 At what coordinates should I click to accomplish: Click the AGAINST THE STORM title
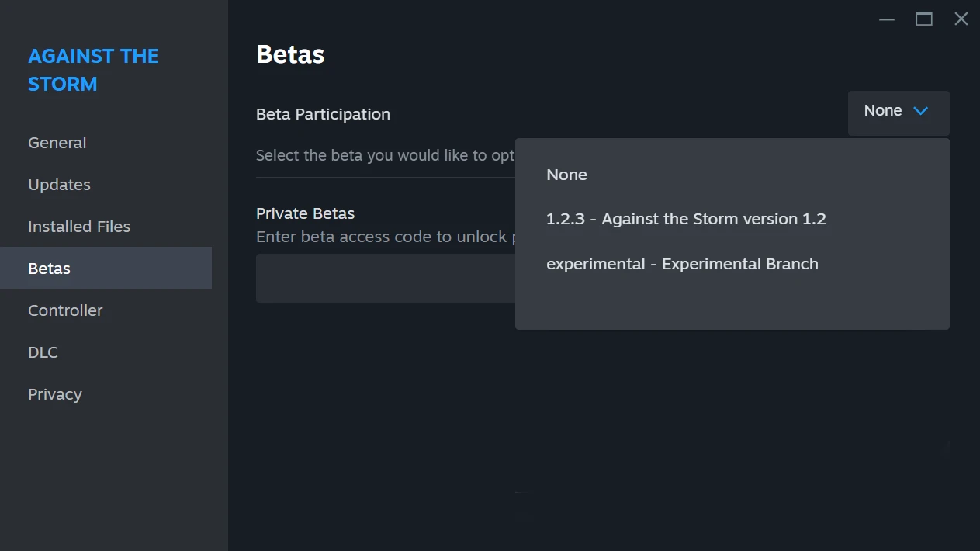tap(93, 70)
